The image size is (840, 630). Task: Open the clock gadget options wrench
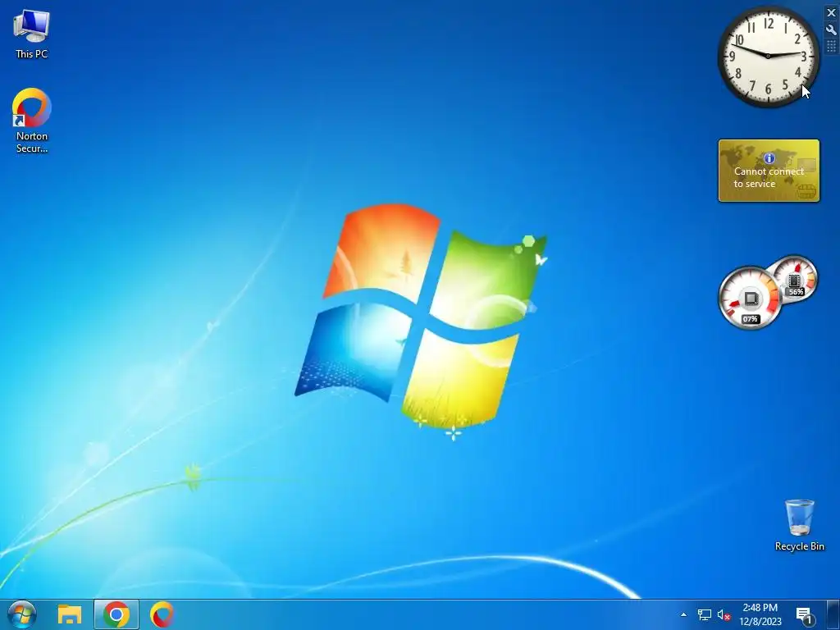(x=831, y=30)
